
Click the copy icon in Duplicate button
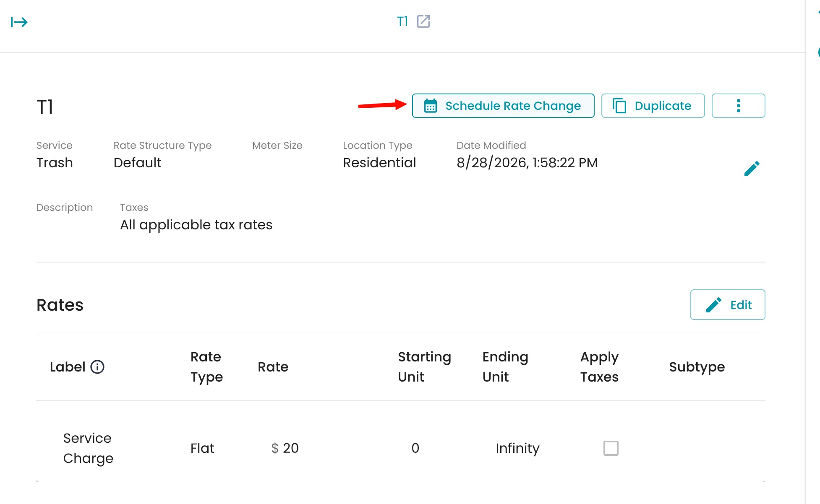click(619, 106)
